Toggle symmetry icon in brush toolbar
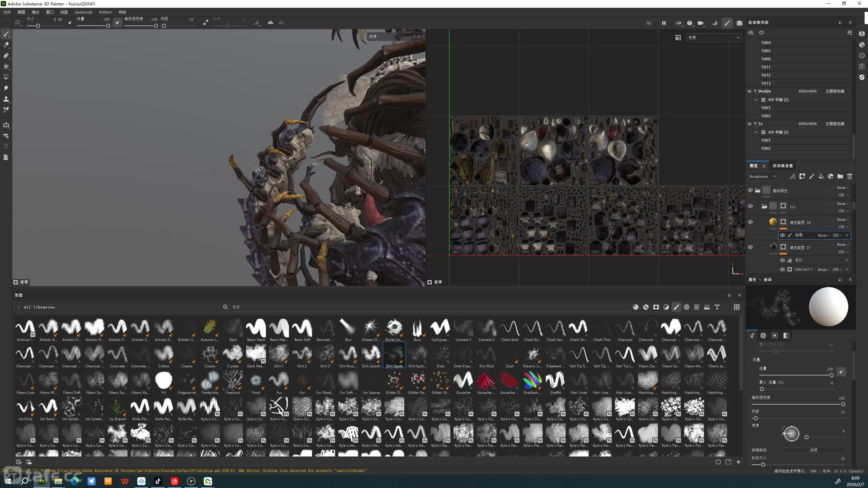The image size is (868, 488). click(271, 23)
